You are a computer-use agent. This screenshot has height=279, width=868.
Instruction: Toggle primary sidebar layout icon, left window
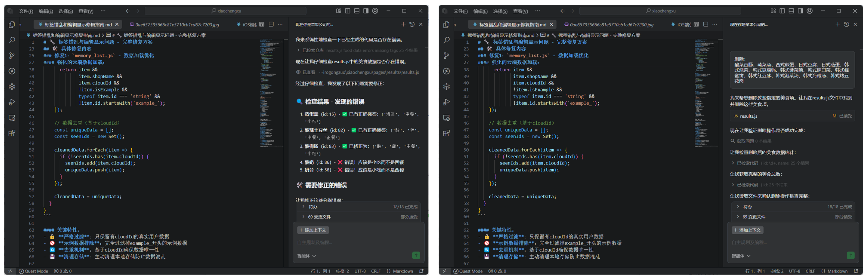(348, 11)
